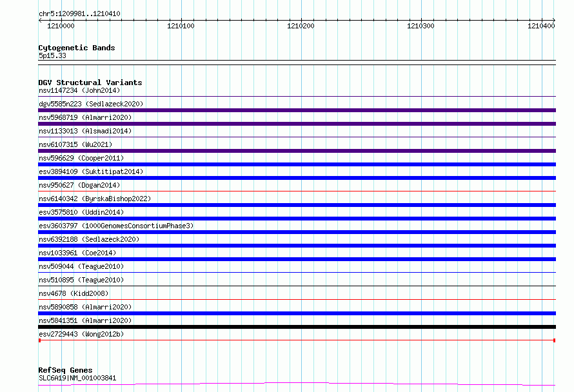Open the nsv5968719 (Almarri2020) variant
574x392 pixels.
click(85, 117)
